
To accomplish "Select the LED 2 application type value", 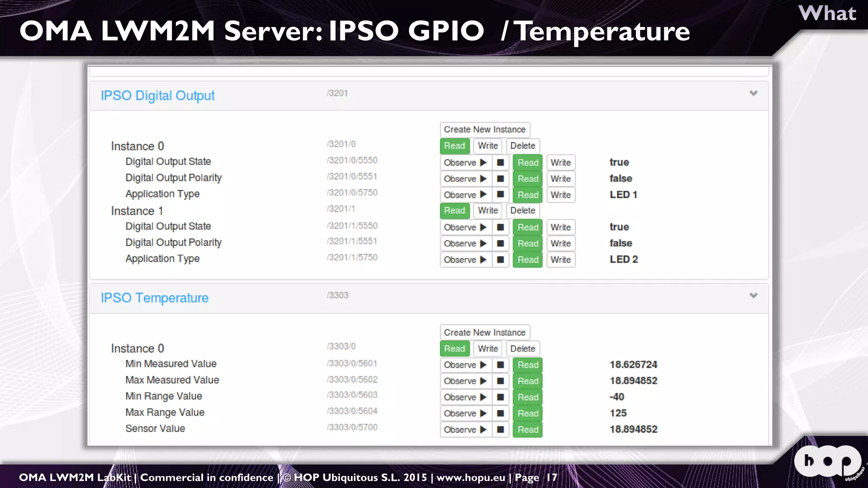I will click(x=624, y=259).
